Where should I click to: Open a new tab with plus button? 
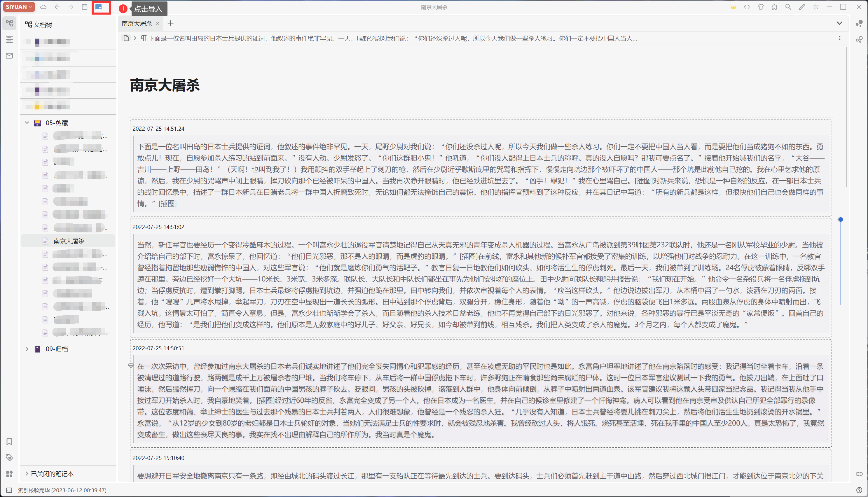pos(170,24)
